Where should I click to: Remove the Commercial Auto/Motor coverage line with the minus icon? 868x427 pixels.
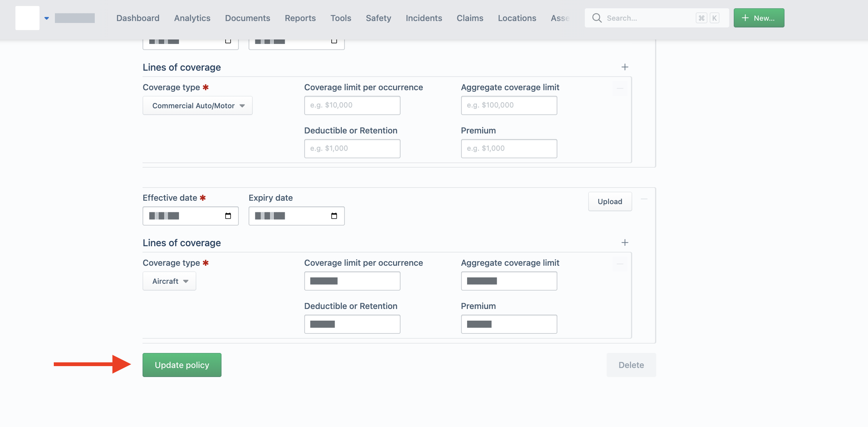[620, 88]
